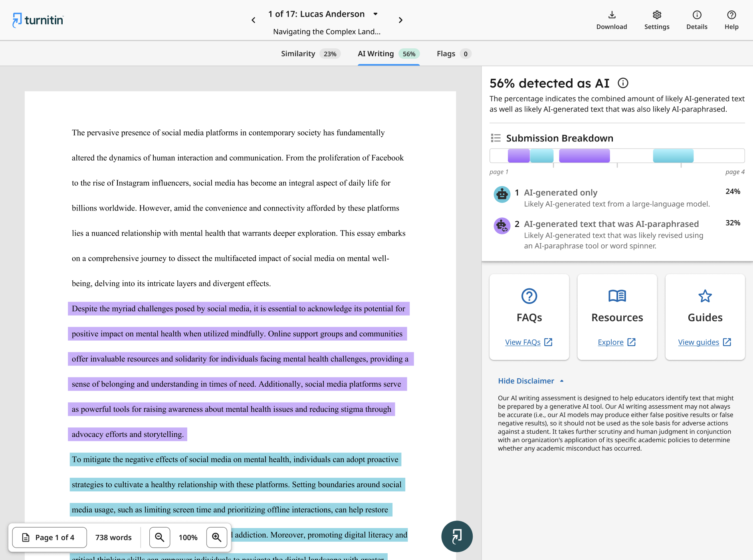This screenshot has width=753, height=560.
Task: Select the AI-paraphrased robot icon
Action: [x=502, y=226]
